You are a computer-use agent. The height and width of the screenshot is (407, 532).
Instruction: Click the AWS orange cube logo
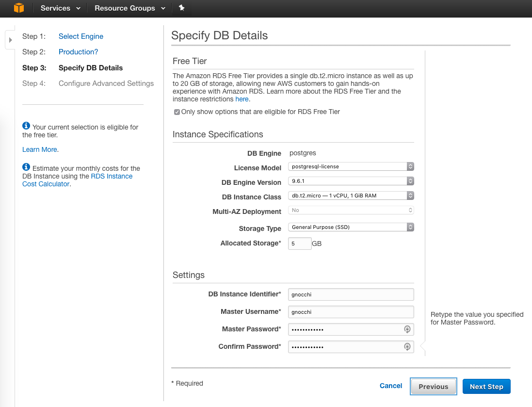tap(18, 8)
